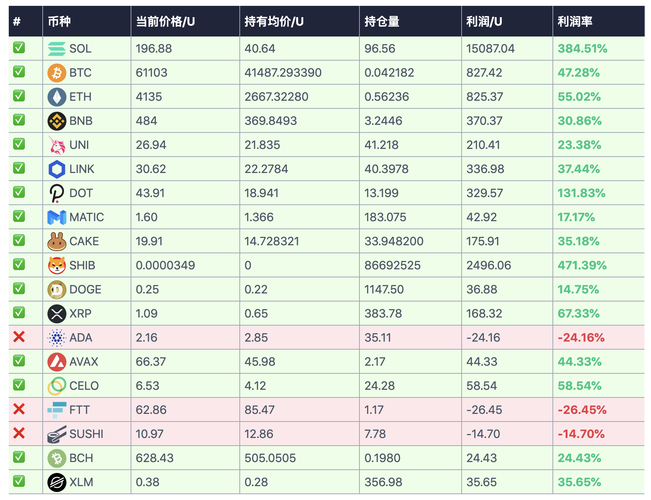Image resolution: width=651 pixels, height=500 pixels.
Task: Click the CELO rings icon
Action: point(56,386)
